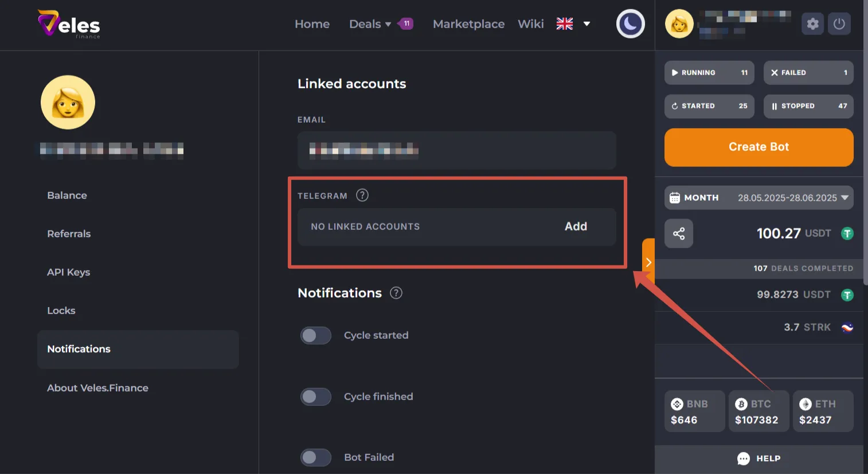Image resolution: width=868 pixels, height=474 pixels.
Task: Turn on the Bot Failed notification
Action: pyautogui.click(x=315, y=457)
